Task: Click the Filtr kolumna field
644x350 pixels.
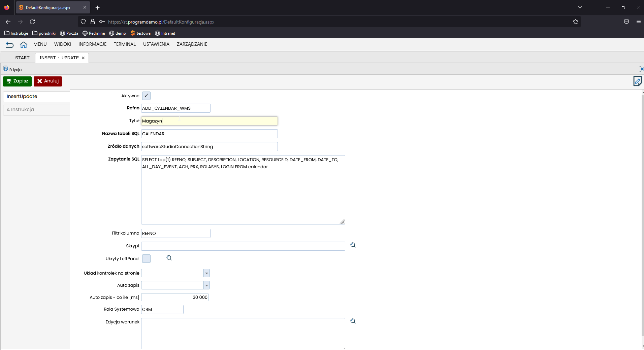Action: pos(176,234)
